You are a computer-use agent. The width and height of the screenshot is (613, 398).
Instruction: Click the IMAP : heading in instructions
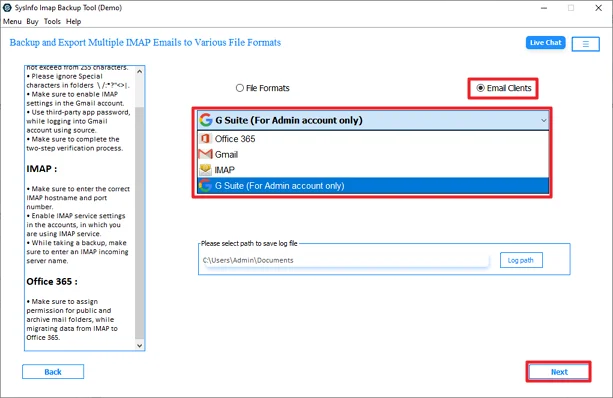(x=41, y=169)
